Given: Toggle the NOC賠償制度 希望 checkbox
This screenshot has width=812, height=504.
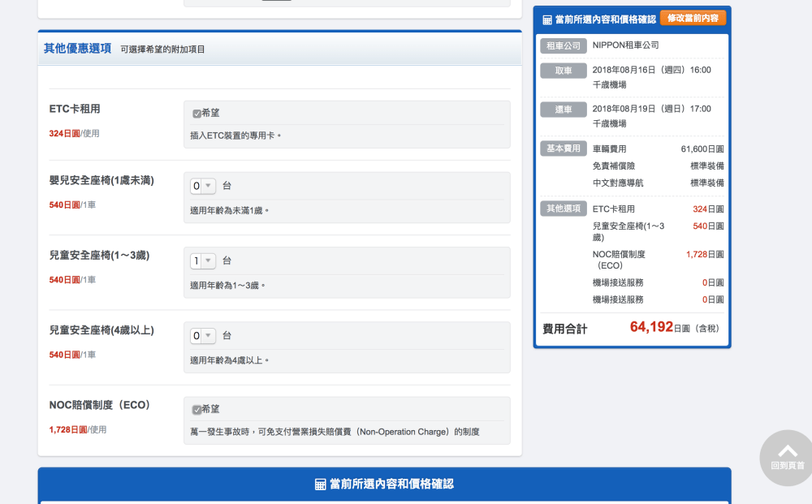Looking at the screenshot, I should pos(197,410).
